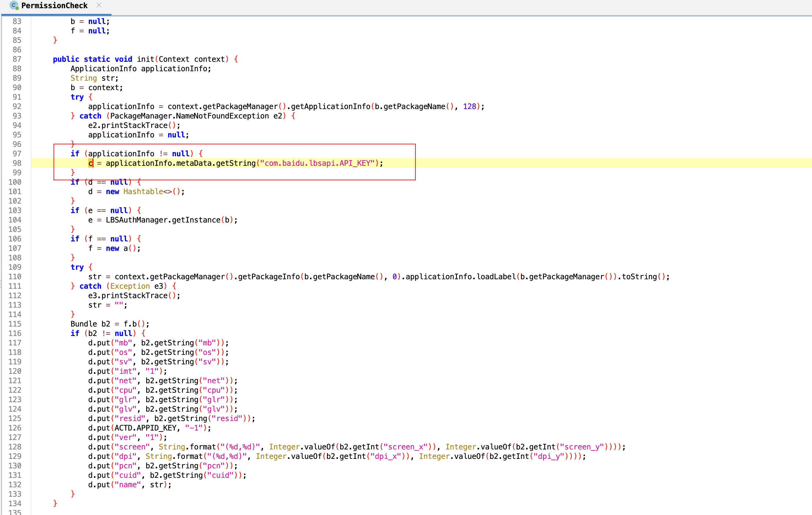Click ACTD.APPID_KEY constant
This screenshot has width=812, height=515.
click(145, 428)
